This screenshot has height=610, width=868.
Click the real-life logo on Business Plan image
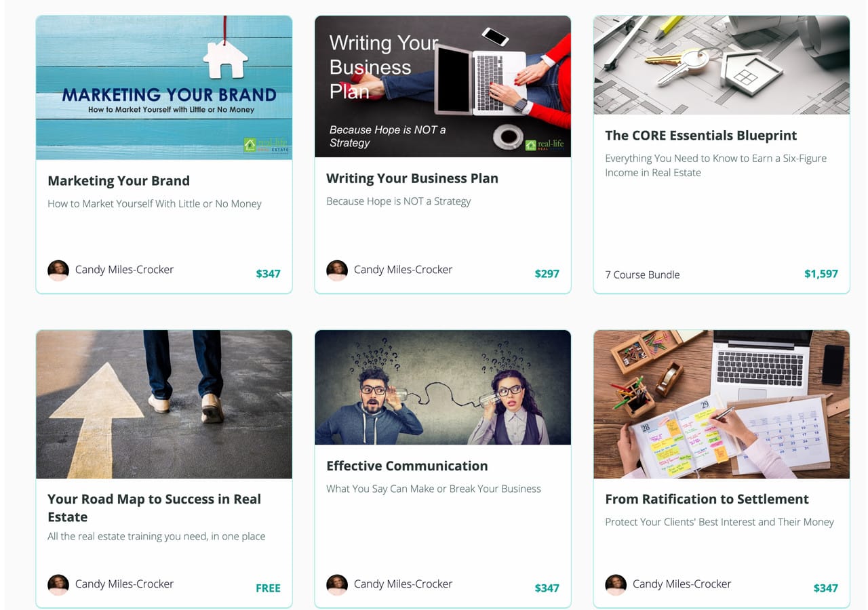tap(545, 144)
